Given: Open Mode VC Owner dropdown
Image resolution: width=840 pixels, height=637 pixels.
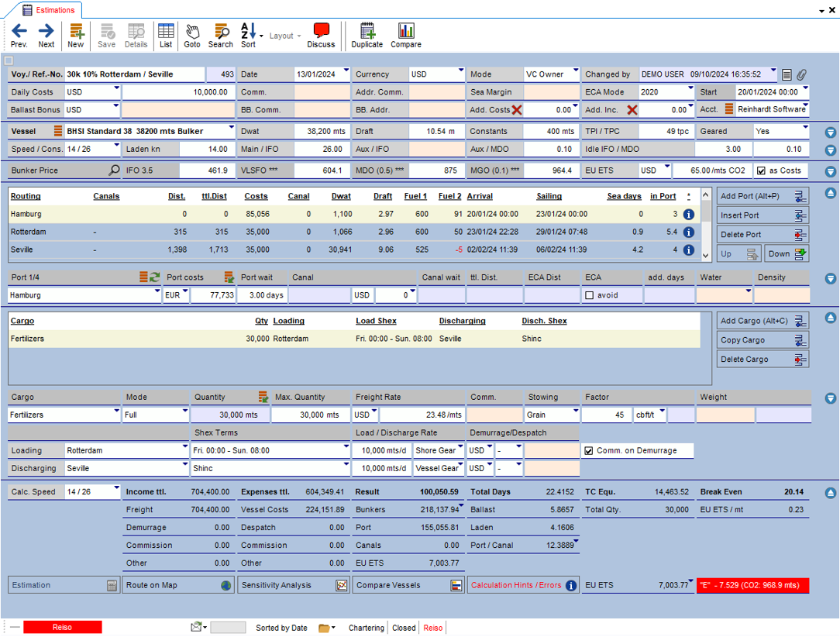Looking at the screenshot, I should 576,71.
